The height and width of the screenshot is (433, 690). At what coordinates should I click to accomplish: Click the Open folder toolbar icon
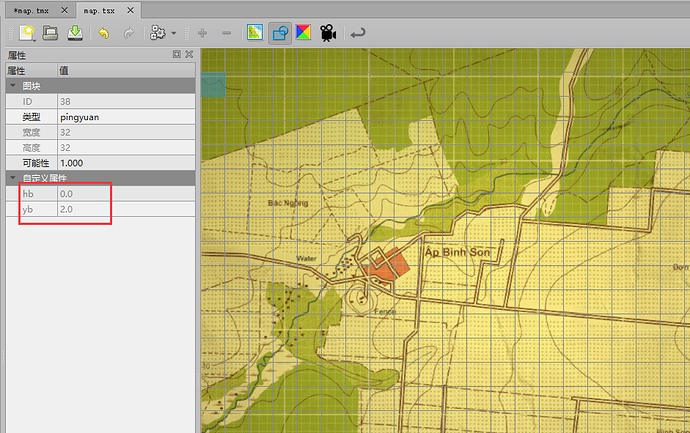pos(51,33)
